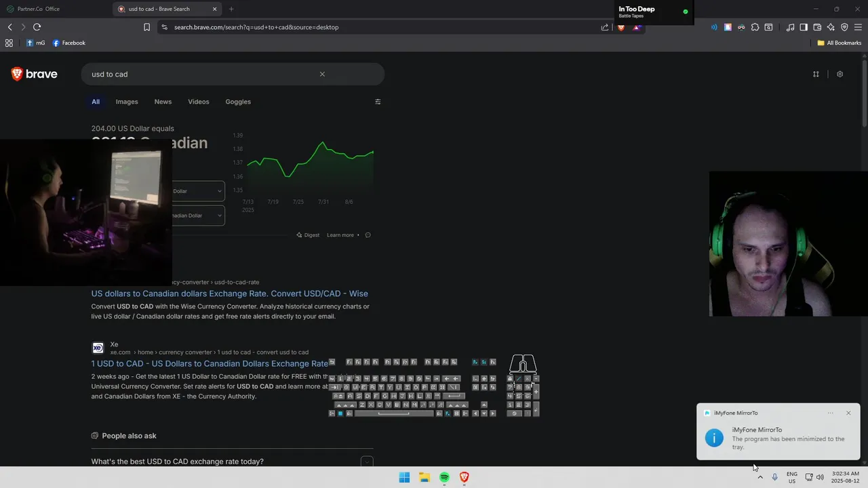Screen dimensions: 868x488
Task: Close the 'usd to cad - Brave Search' tab
Action: pyautogui.click(x=215, y=9)
